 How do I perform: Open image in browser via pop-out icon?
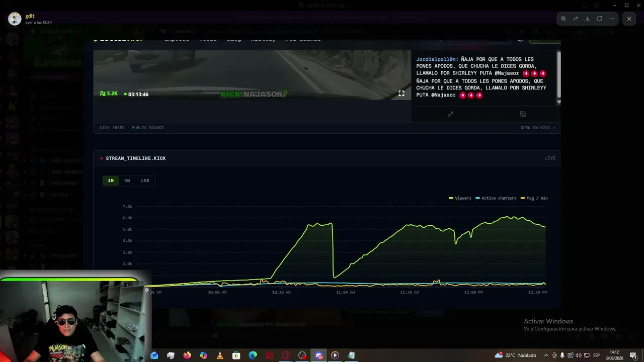pyautogui.click(x=600, y=19)
